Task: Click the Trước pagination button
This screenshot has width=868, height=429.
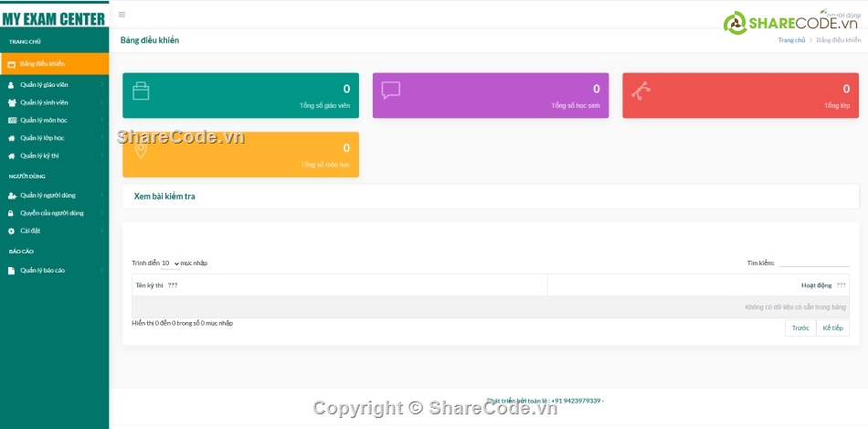Action: (800, 327)
